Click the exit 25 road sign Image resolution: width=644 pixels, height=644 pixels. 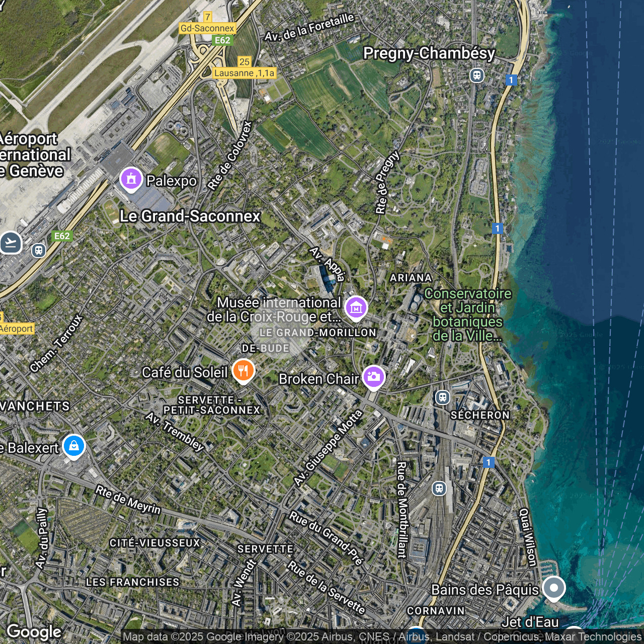point(245,61)
